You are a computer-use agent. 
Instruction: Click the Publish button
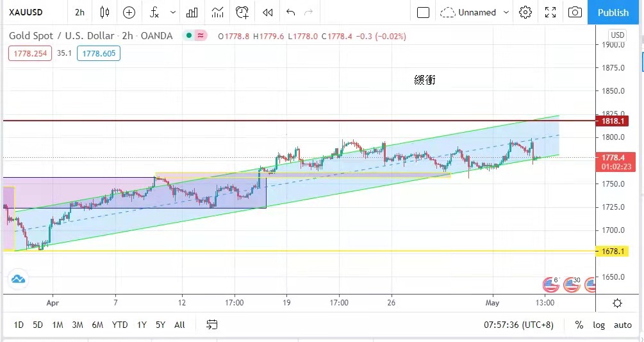tap(613, 12)
